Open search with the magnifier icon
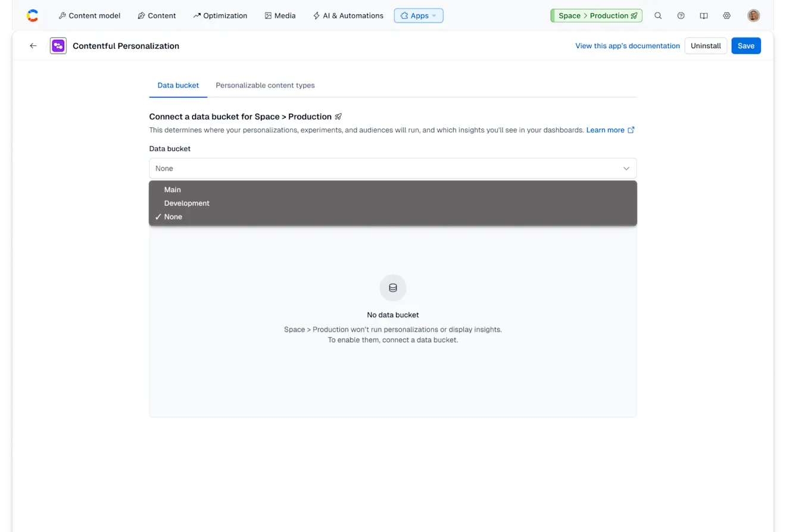 click(x=658, y=15)
